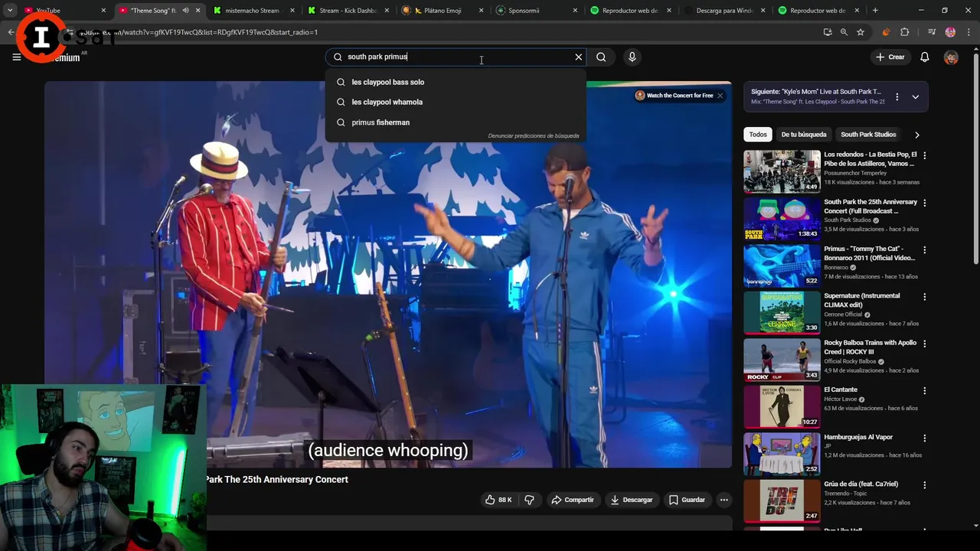Click into the YouTube search input field
Viewport: 980px width, 551px height.
point(457,57)
